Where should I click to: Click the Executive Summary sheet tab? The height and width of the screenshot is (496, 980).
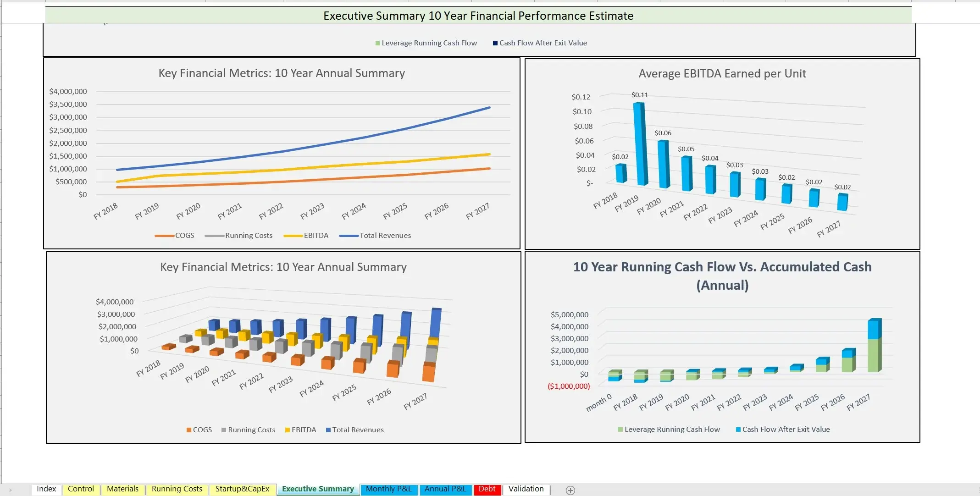pyautogui.click(x=317, y=489)
